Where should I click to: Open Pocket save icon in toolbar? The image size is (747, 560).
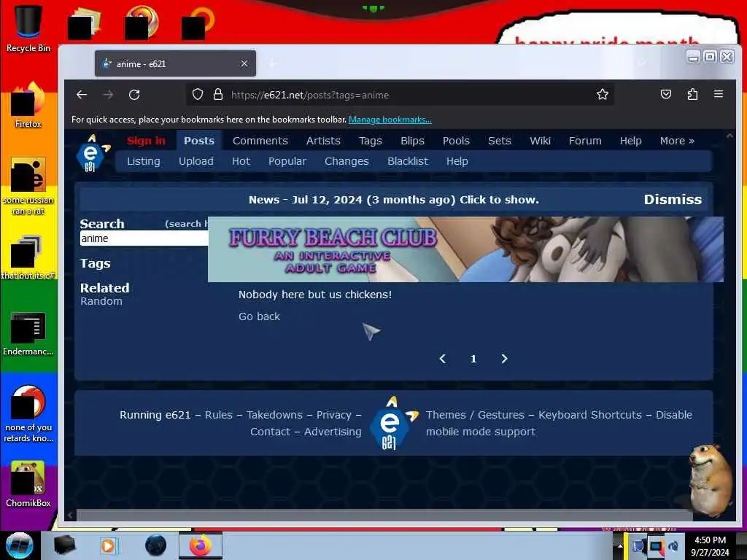point(666,94)
